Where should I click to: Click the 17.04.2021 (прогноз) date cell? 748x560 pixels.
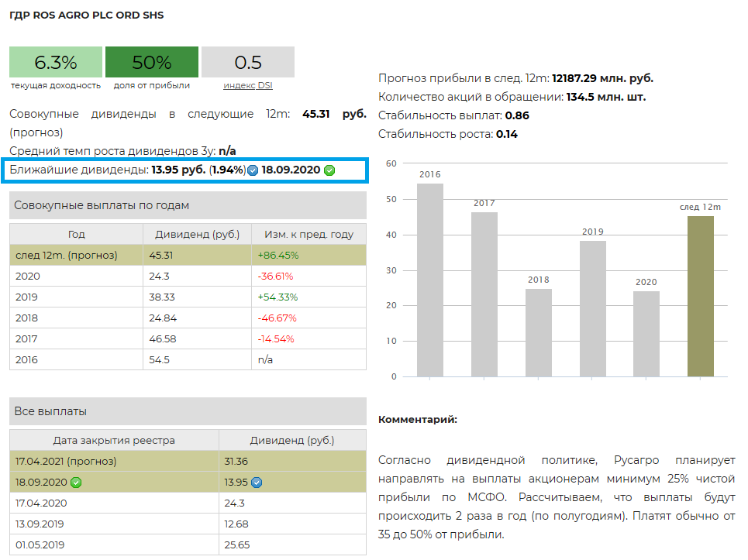pos(114,462)
